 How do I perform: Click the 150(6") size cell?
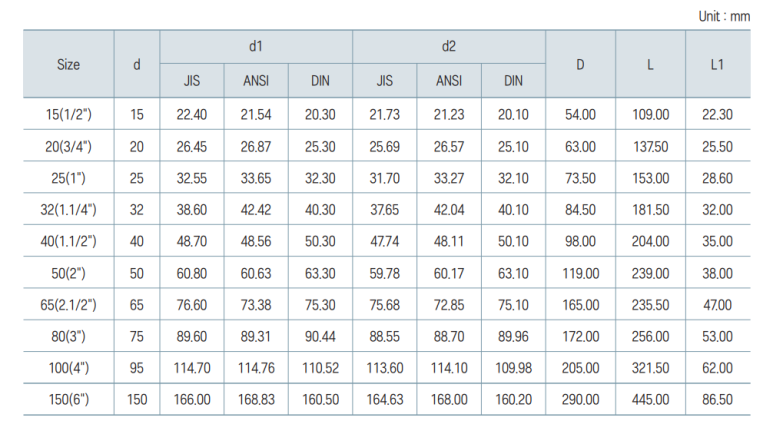[x=69, y=399]
